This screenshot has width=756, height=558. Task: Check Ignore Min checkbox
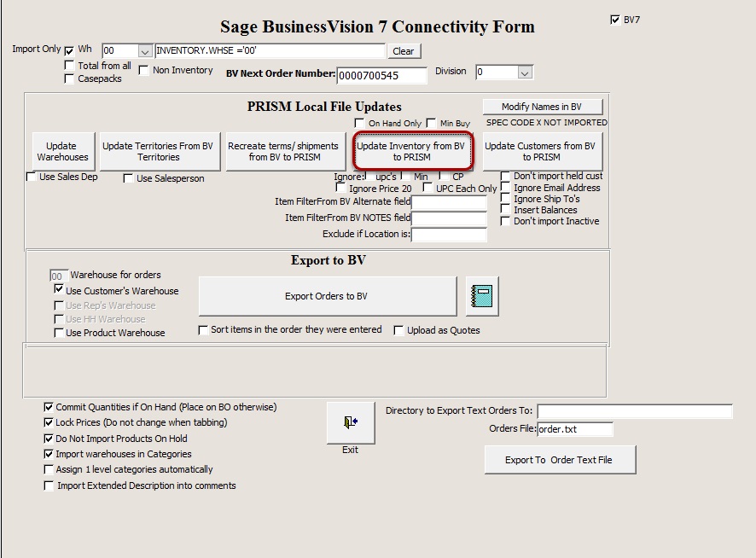[x=407, y=177]
